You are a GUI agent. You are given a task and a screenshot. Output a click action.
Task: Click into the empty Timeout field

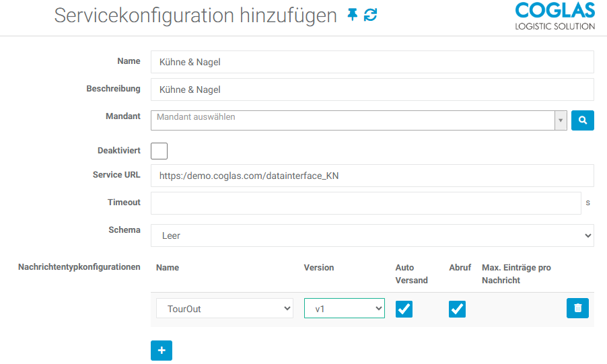(x=366, y=203)
